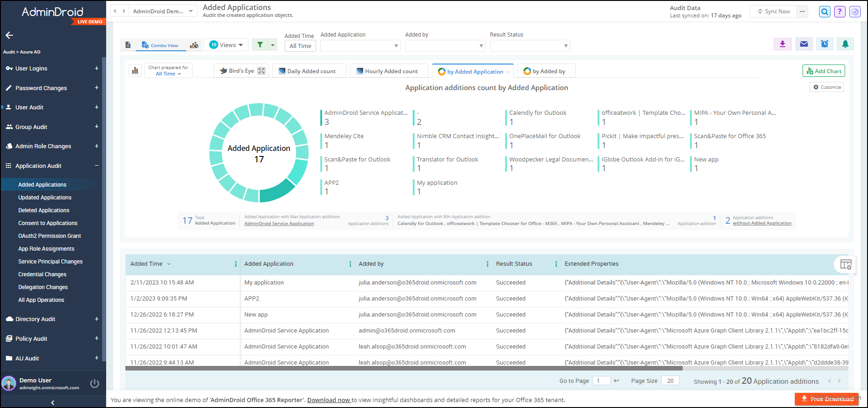
Task: Expand the Directory Audit menu
Action: pos(97,319)
